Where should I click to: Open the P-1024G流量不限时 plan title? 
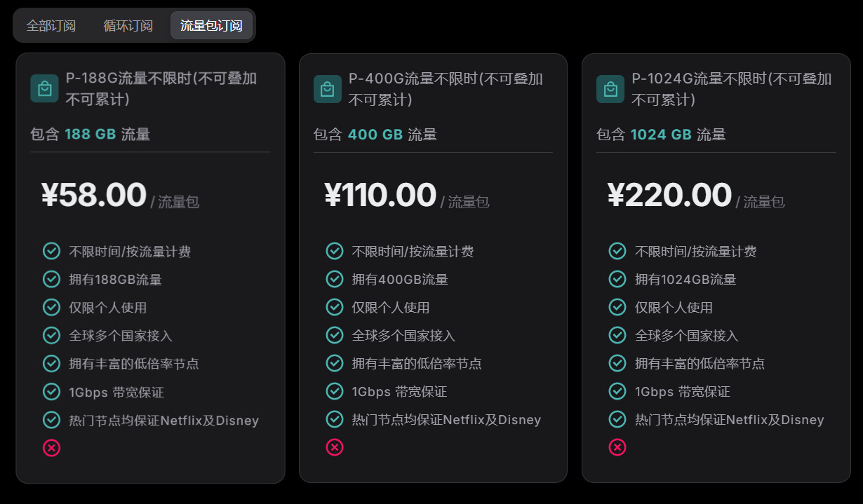(732, 89)
